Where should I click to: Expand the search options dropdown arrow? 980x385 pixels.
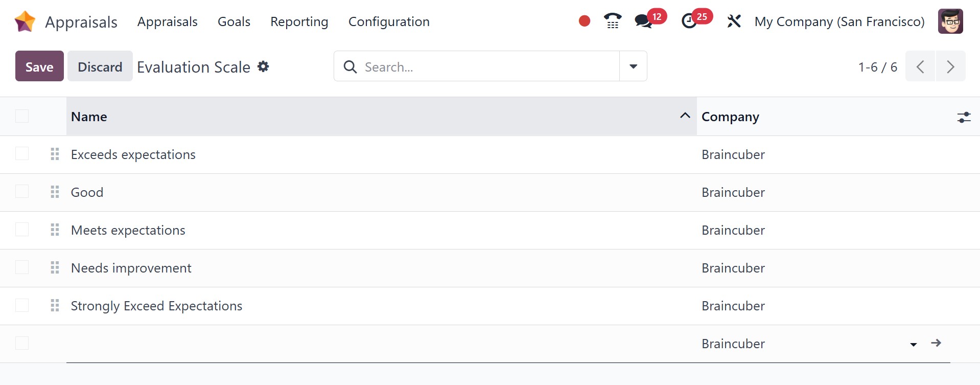pyautogui.click(x=633, y=66)
